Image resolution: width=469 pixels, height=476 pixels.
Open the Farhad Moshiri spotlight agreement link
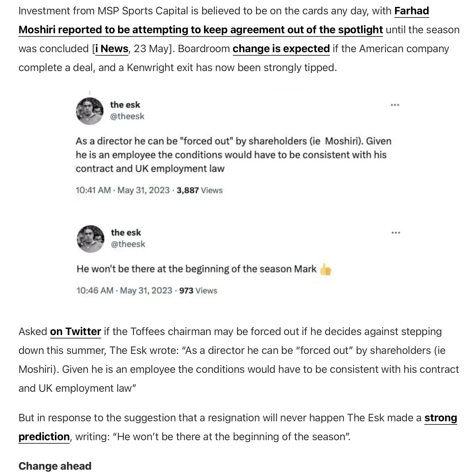click(200, 30)
